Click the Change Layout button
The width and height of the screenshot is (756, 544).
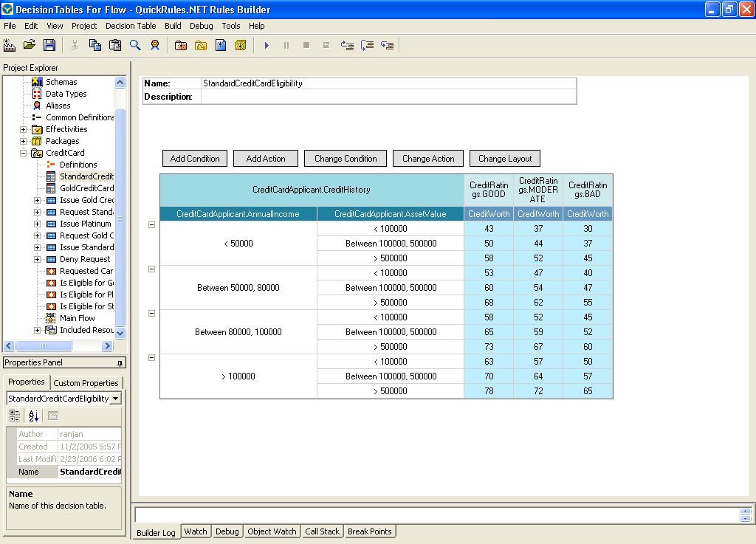(505, 159)
